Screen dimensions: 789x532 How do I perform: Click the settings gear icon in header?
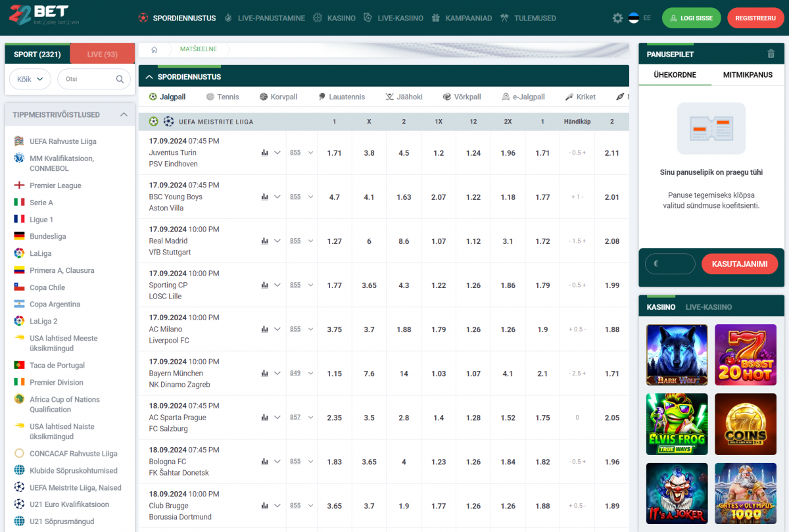617,18
